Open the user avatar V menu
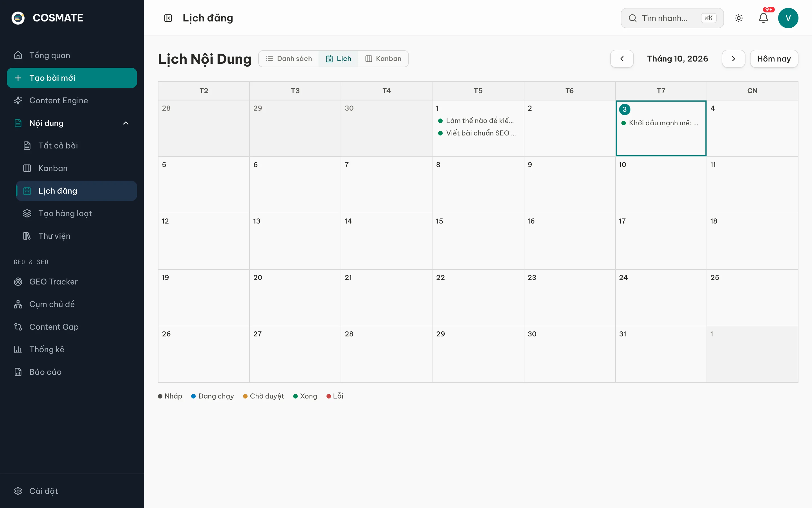Viewport: 812px width, 508px height. pos(788,18)
